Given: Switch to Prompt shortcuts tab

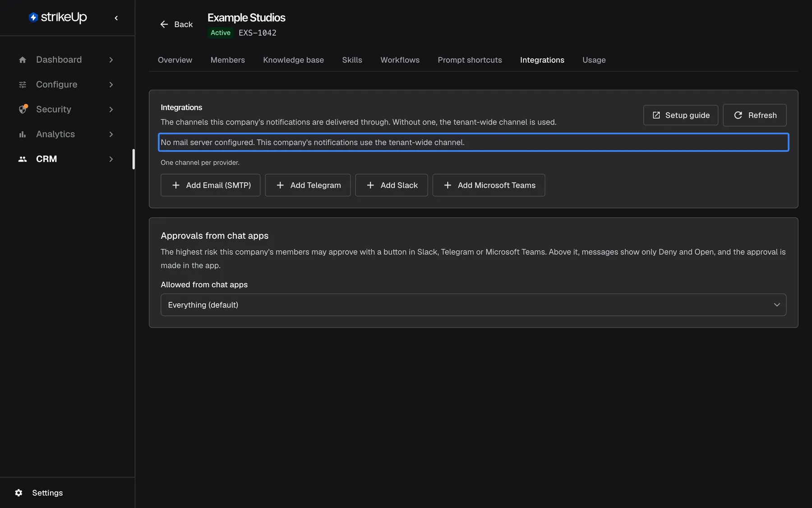Looking at the screenshot, I should 470,60.
